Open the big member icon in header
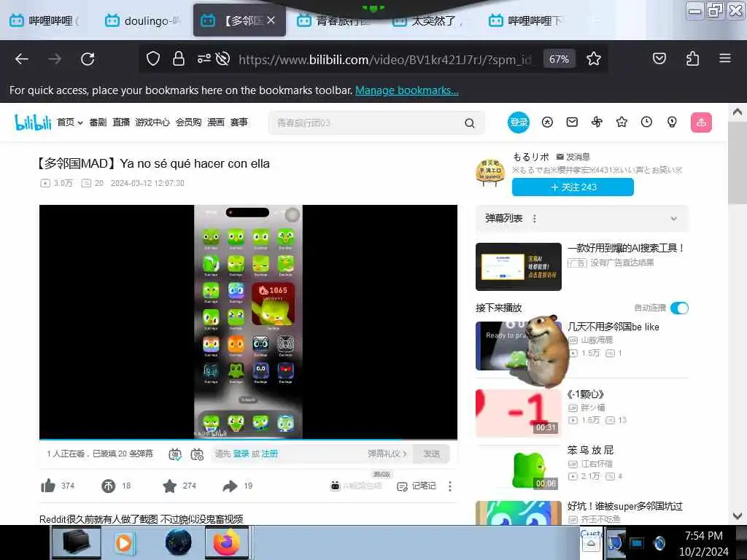 [547, 122]
